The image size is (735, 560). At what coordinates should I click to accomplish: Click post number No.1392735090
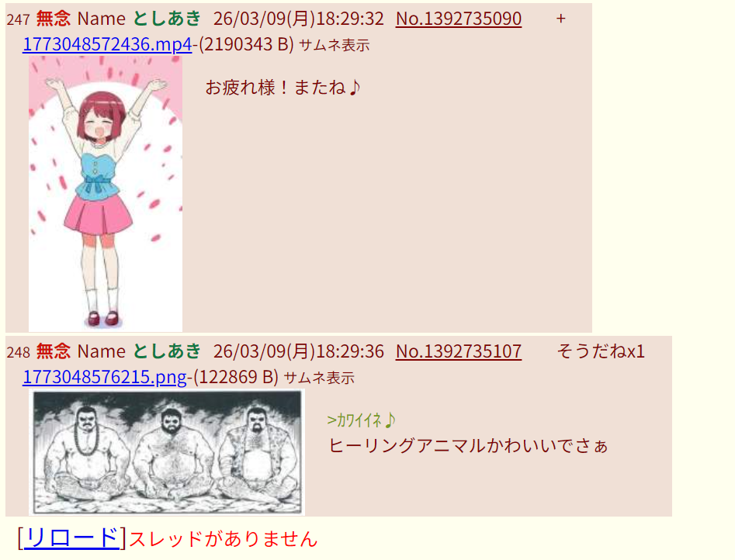(x=459, y=19)
